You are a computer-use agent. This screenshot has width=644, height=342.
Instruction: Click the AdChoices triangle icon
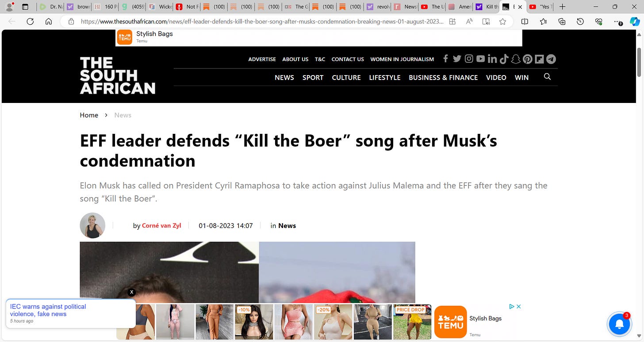click(511, 306)
